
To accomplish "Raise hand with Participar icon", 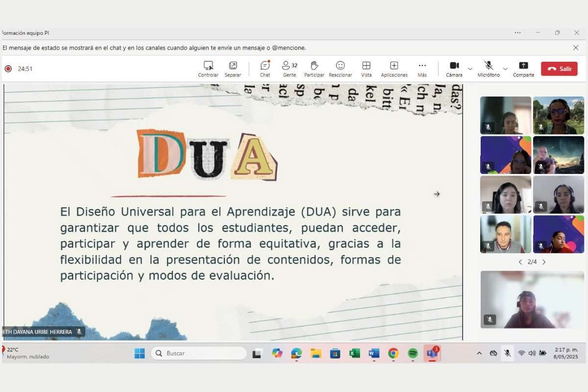I will pos(314,69).
